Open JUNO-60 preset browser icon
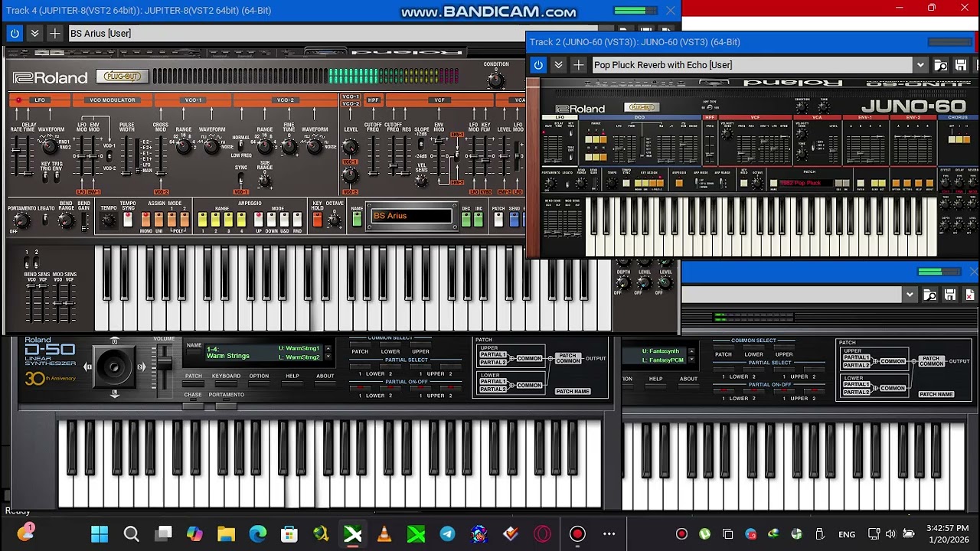This screenshot has width=980, height=551. [x=940, y=65]
